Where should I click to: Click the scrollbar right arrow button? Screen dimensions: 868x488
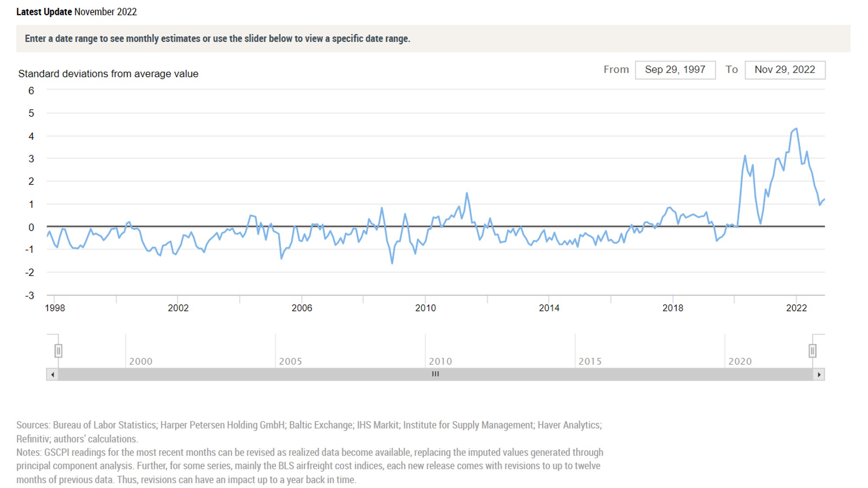click(819, 374)
